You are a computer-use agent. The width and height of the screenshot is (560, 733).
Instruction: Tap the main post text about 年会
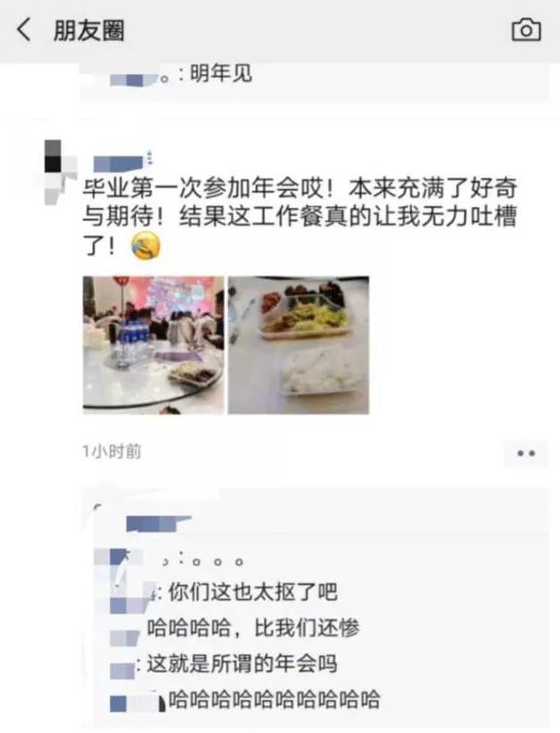pyautogui.click(x=301, y=216)
